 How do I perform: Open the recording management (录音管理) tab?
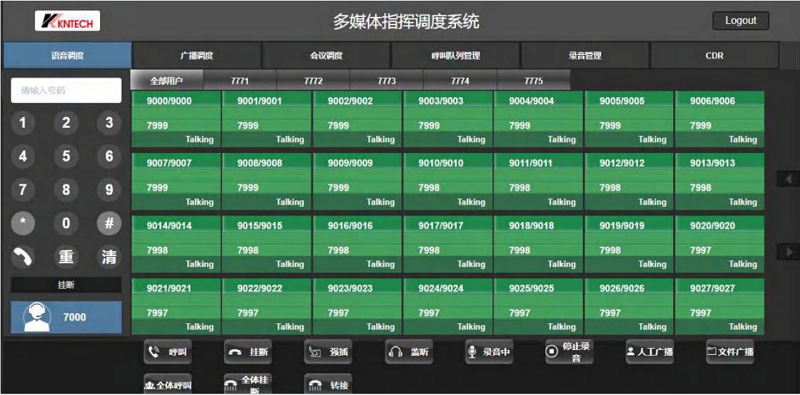(585, 56)
